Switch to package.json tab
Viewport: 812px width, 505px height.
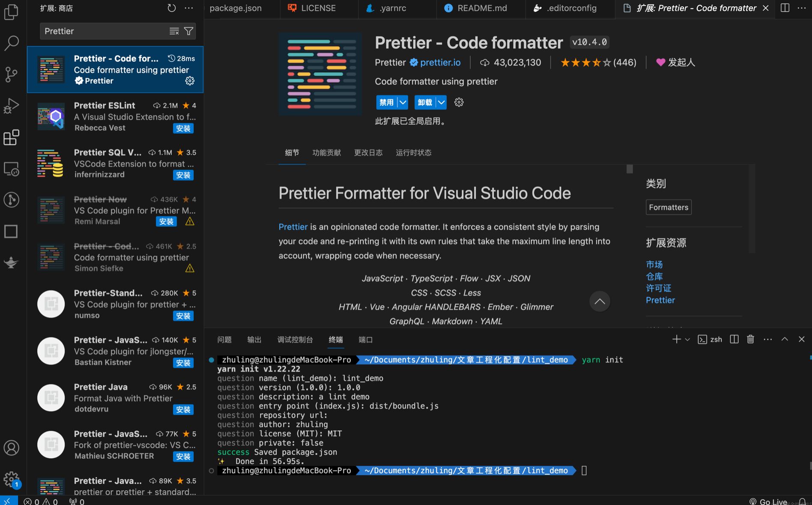coord(236,8)
